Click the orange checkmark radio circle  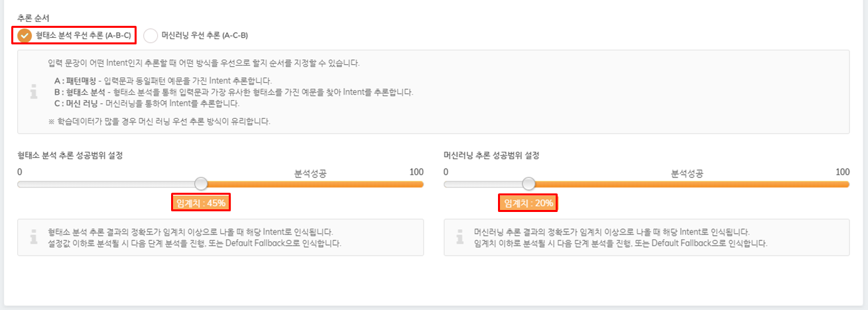25,35
